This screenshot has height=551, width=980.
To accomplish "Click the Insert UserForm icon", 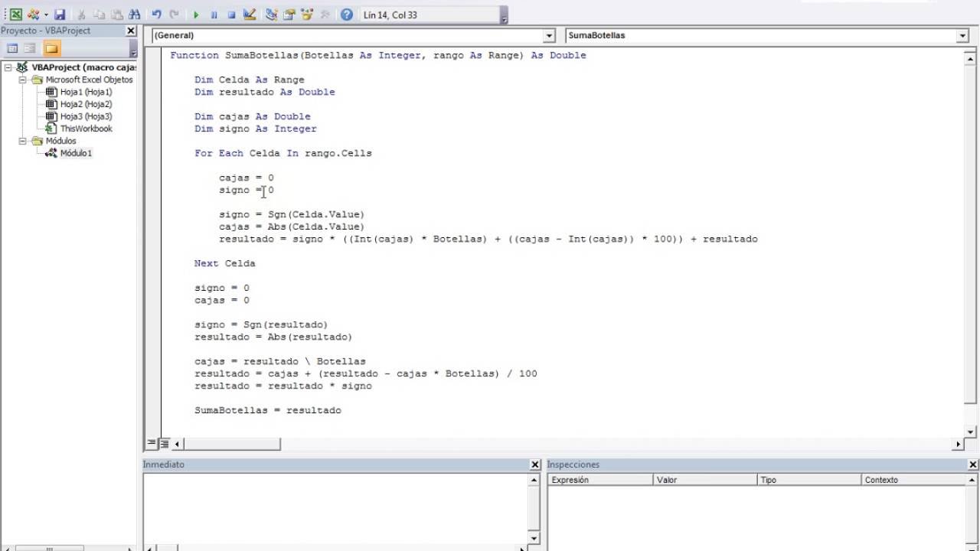I will click(x=33, y=15).
